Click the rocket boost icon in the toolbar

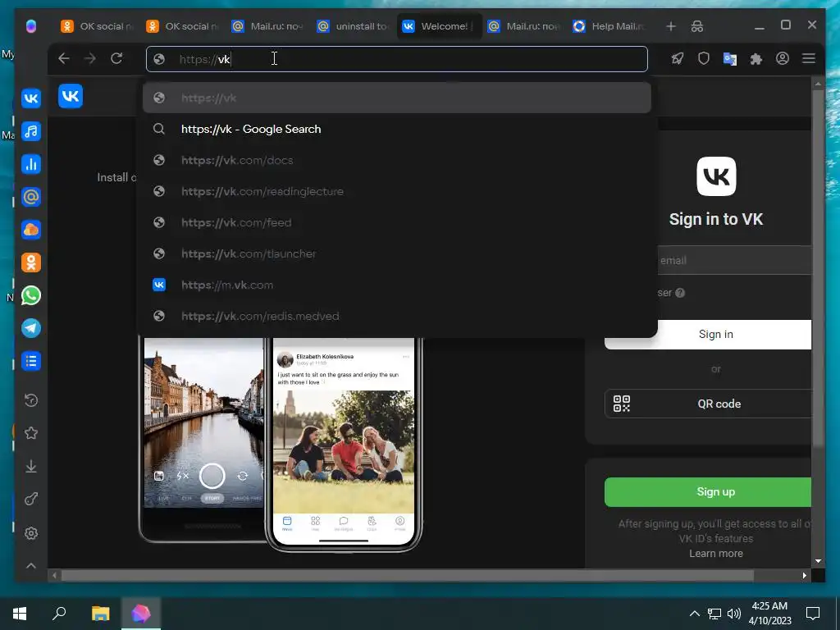coord(678,58)
